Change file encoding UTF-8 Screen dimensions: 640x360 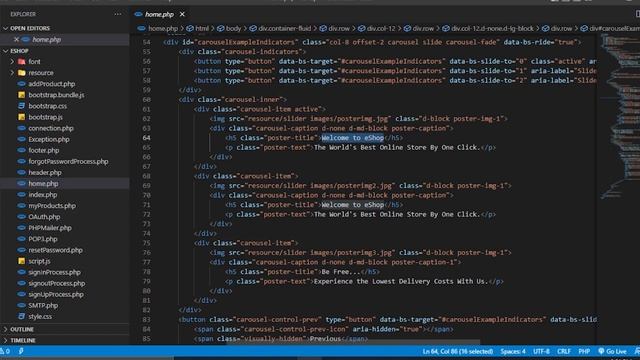point(541,351)
